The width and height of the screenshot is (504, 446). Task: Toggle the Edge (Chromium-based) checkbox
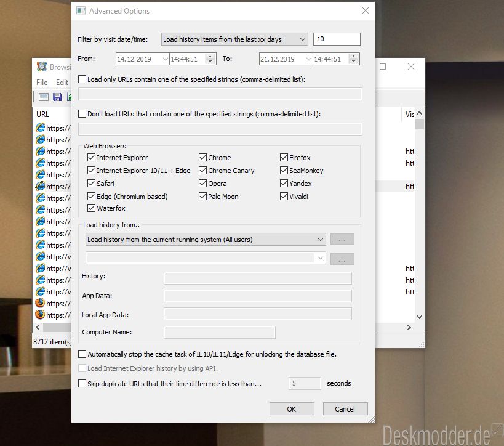(91, 197)
